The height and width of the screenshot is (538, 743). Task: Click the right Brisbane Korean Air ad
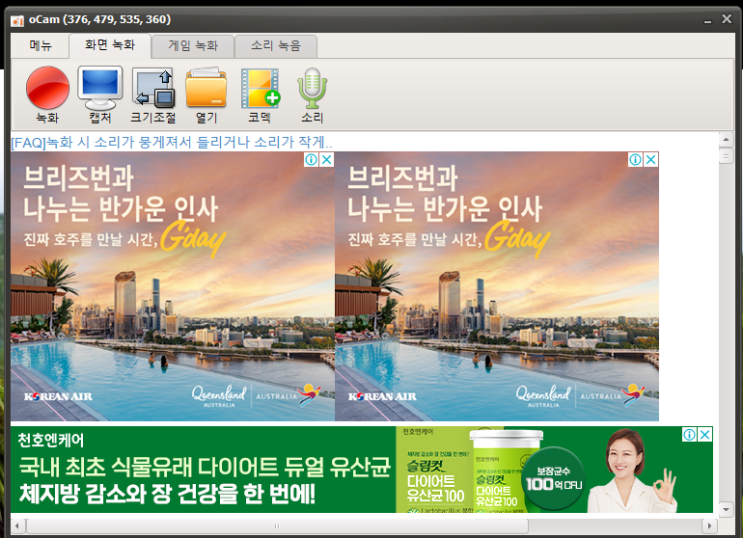pyautogui.click(x=497, y=286)
